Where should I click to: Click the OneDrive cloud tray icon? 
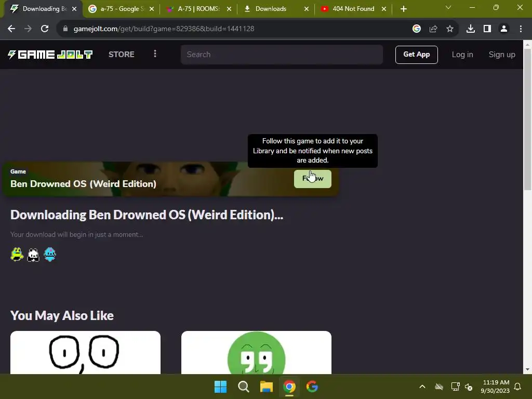[x=439, y=387]
